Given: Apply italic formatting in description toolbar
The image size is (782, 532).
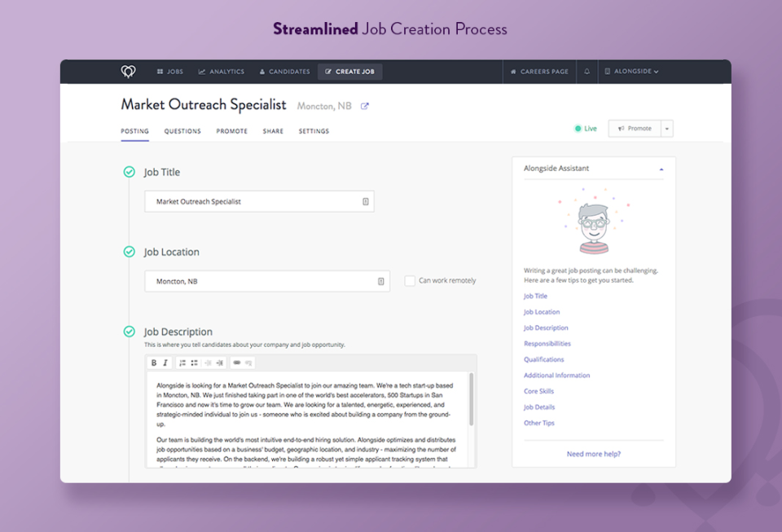Looking at the screenshot, I should [x=165, y=363].
